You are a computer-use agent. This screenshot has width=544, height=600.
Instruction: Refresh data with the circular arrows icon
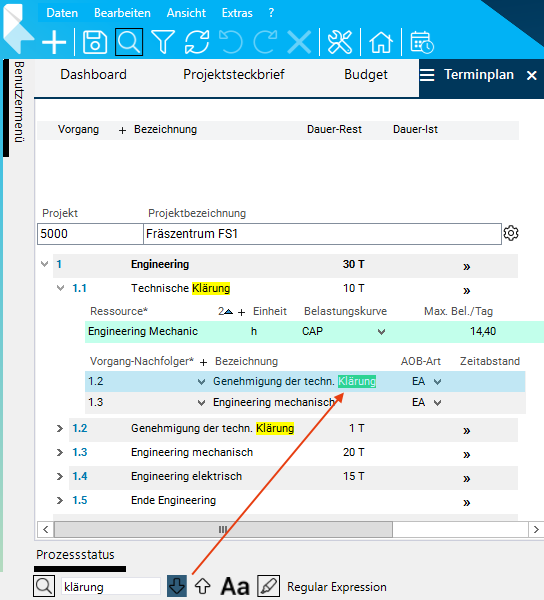197,42
